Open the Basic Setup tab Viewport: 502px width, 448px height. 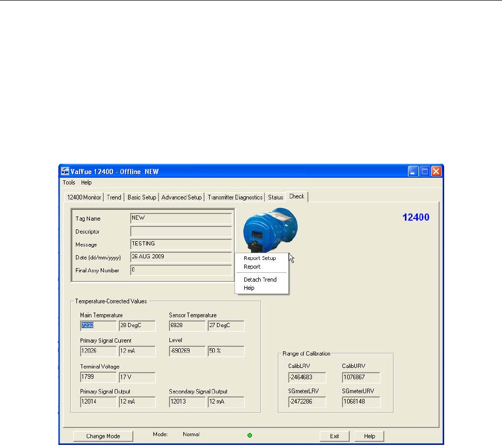[x=142, y=197]
